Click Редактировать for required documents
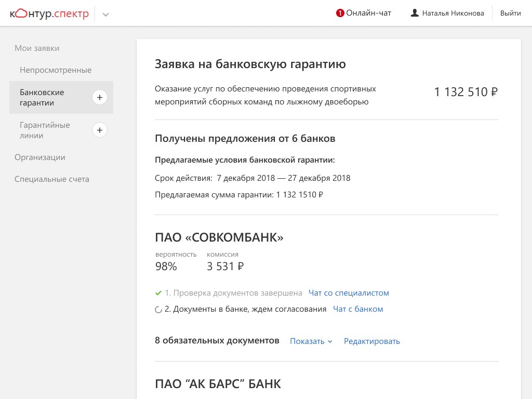 (372, 341)
